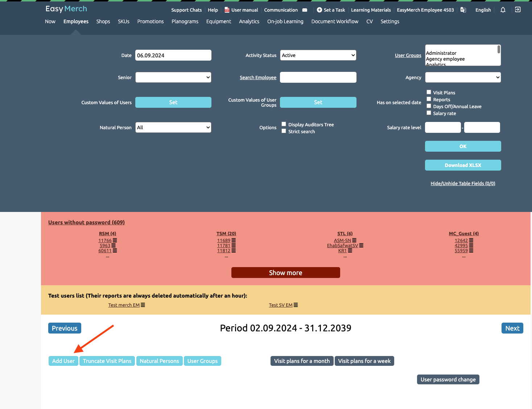Click the plus icon beside Set a Task
532x409 pixels.
(x=319, y=10)
